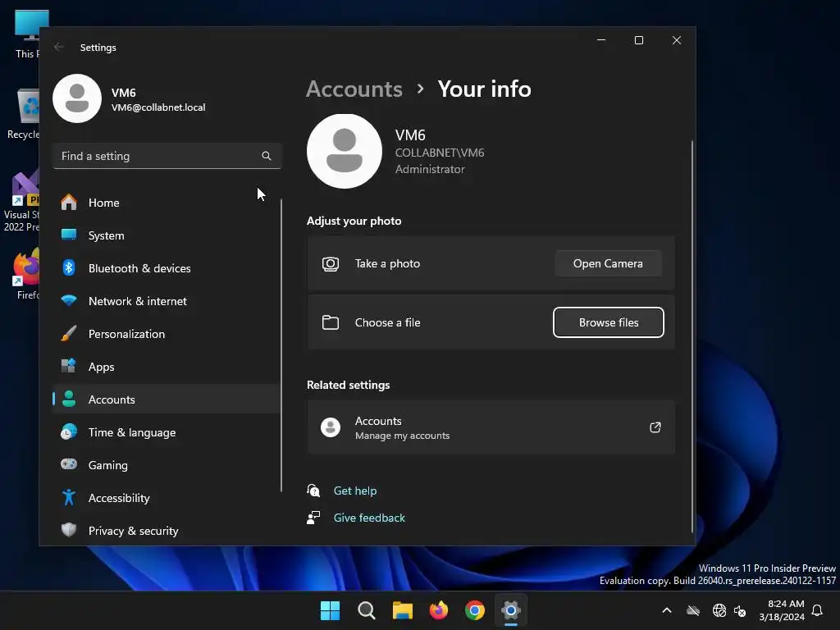Viewport: 840px width, 630px height.
Task: Open System settings category
Action: 166,235
